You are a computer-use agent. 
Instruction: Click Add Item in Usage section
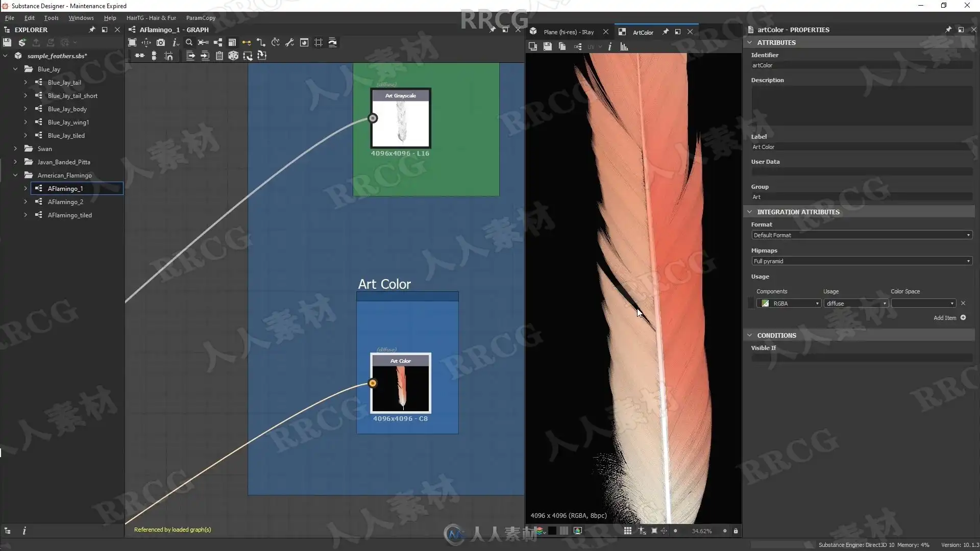pos(949,317)
